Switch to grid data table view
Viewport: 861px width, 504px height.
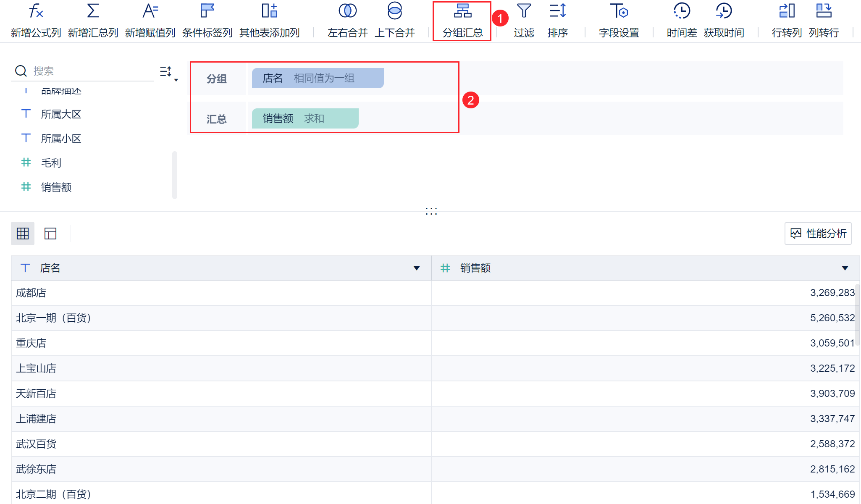[x=23, y=234]
